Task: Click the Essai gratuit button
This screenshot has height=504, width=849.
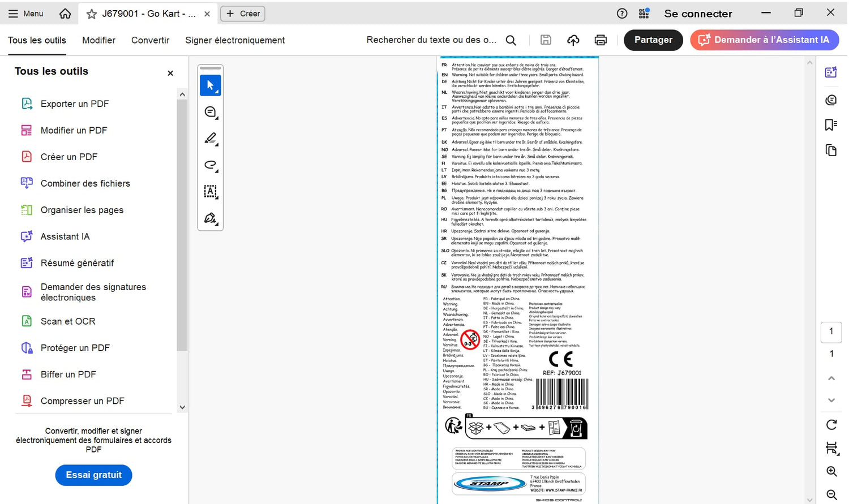Action: click(x=93, y=475)
